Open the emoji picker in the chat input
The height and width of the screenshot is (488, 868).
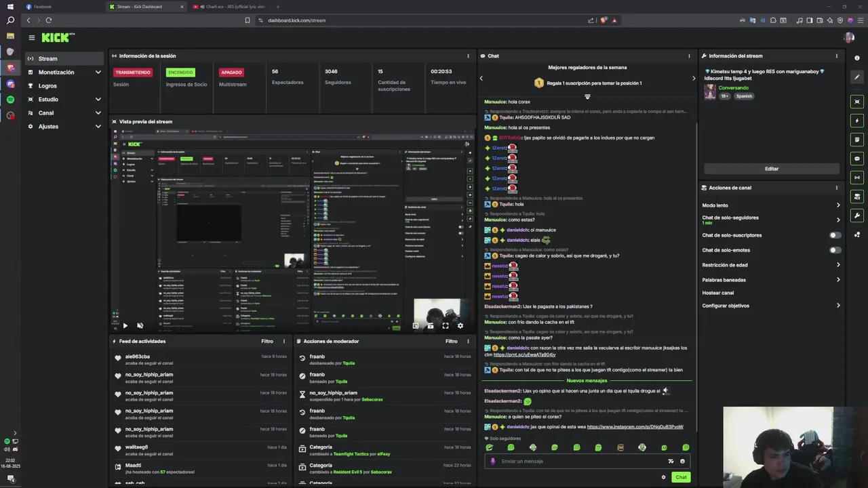click(x=682, y=462)
